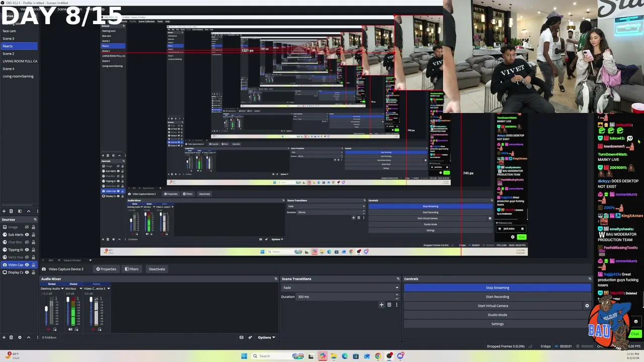Mute the Video Capture Device 3 audio
644x362 pixels.
tap(94, 329)
